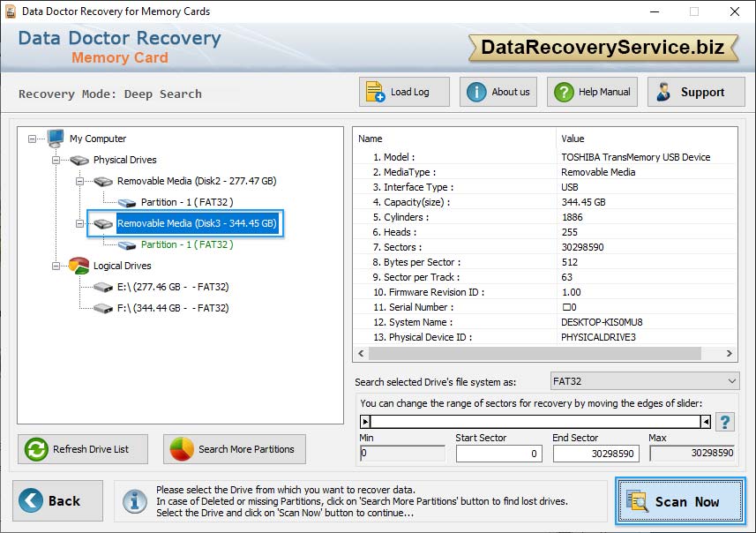The width and height of the screenshot is (756, 533).
Task: Click the right edge handle of sector slider
Action: coord(706,422)
